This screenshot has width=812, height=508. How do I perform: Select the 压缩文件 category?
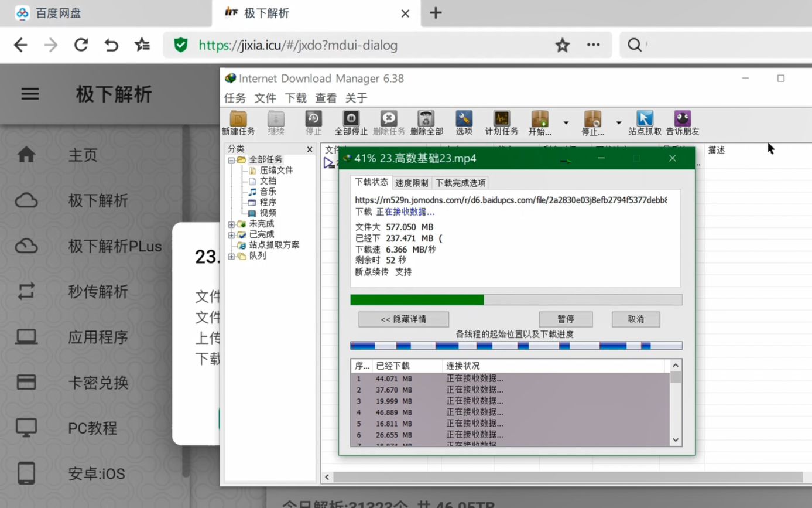point(276,171)
